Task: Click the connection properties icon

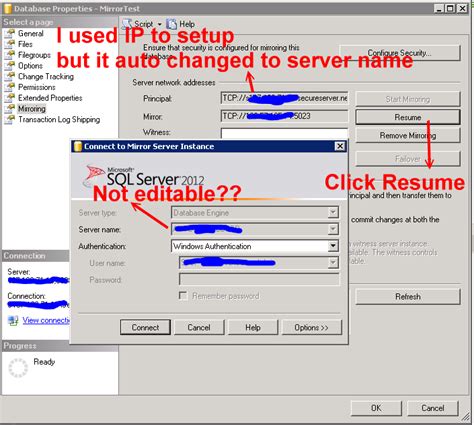Action: [13, 320]
